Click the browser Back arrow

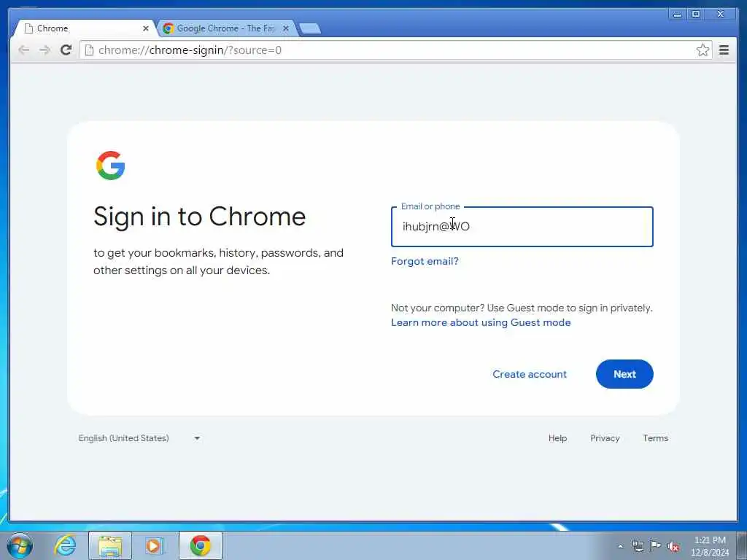tap(24, 50)
